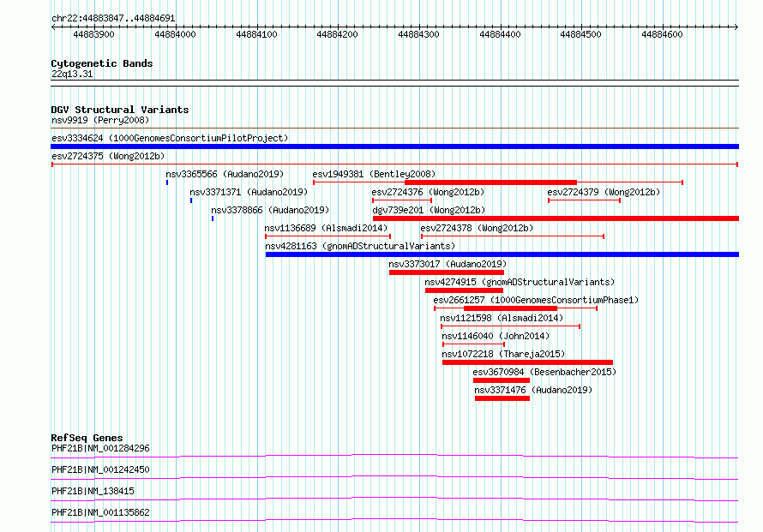Click the esv2724379 thin red span

click(x=584, y=200)
